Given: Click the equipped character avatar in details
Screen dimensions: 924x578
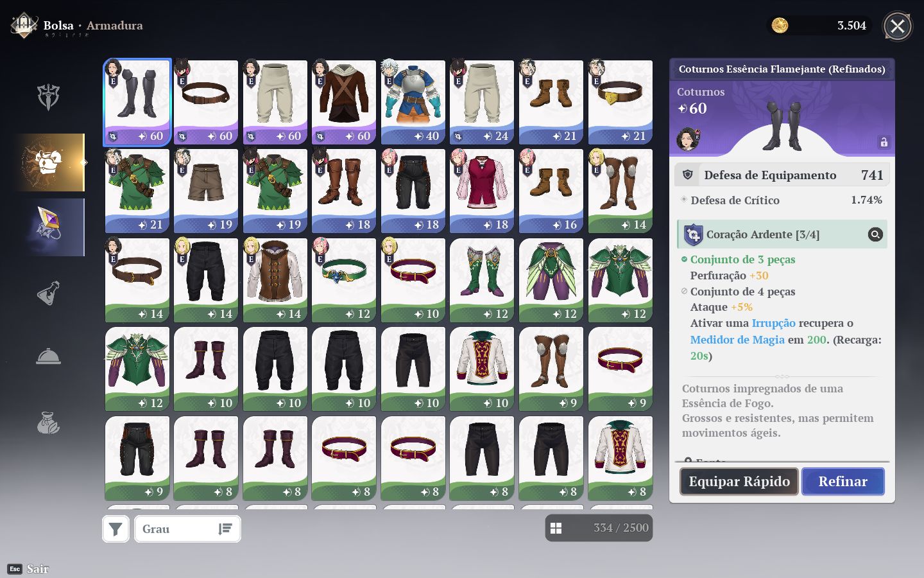Looking at the screenshot, I should (688, 139).
